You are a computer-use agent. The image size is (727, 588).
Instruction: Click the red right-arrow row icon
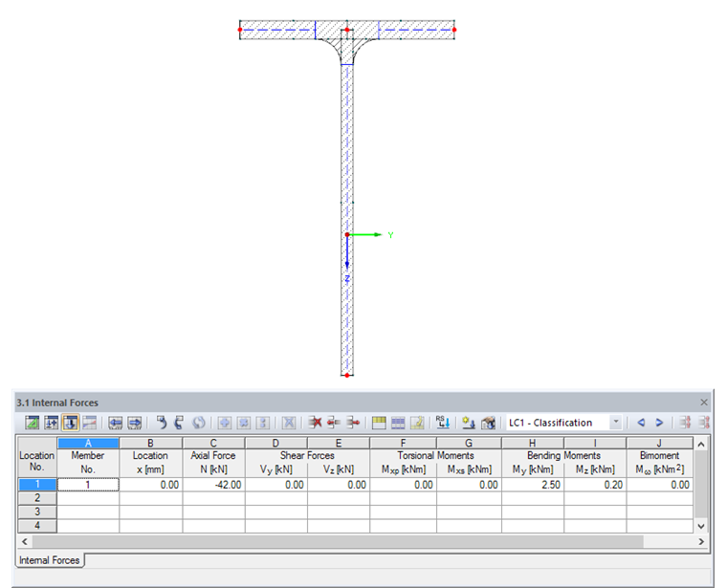(x=353, y=423)
